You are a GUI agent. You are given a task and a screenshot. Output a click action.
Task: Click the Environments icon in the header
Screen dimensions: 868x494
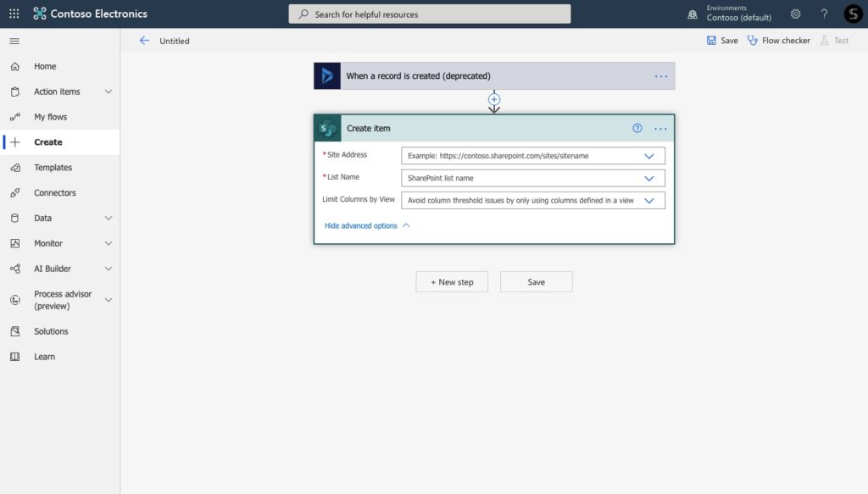coord(693,14)
